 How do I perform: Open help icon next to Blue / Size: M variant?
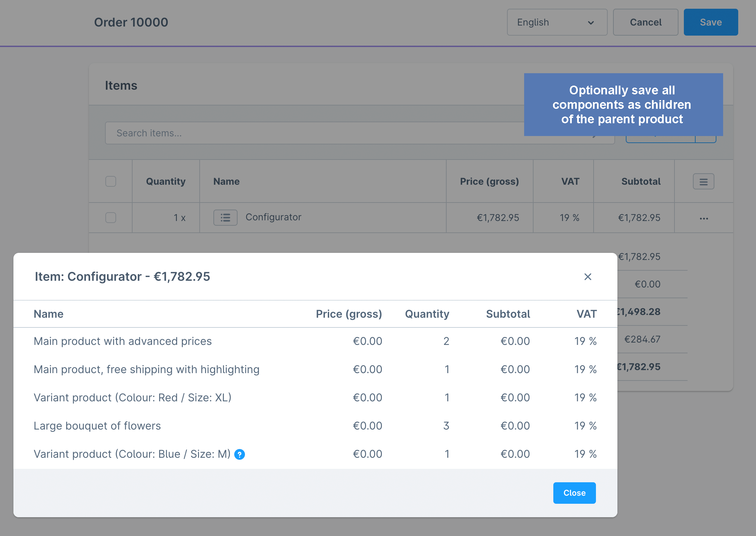coord(240,454)
